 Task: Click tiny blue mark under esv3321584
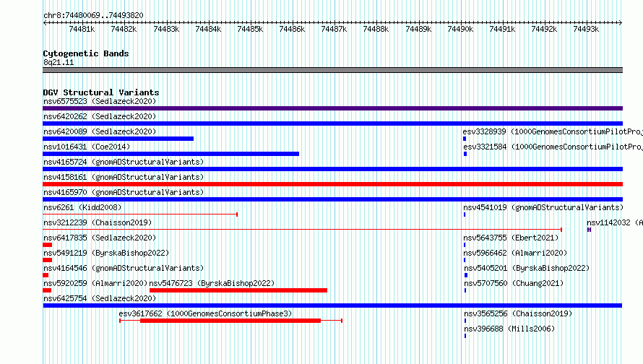465,154
